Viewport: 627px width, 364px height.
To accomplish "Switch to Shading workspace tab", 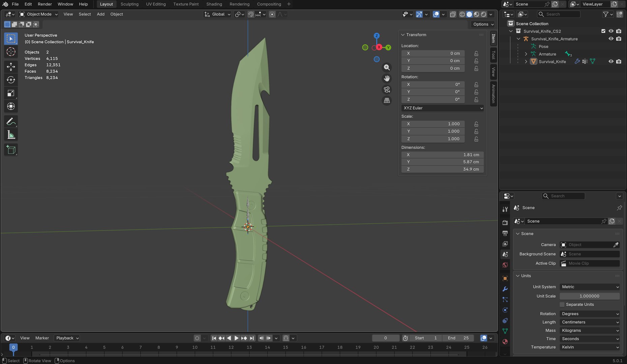I will pyautogui.click(x=214, y=4).
